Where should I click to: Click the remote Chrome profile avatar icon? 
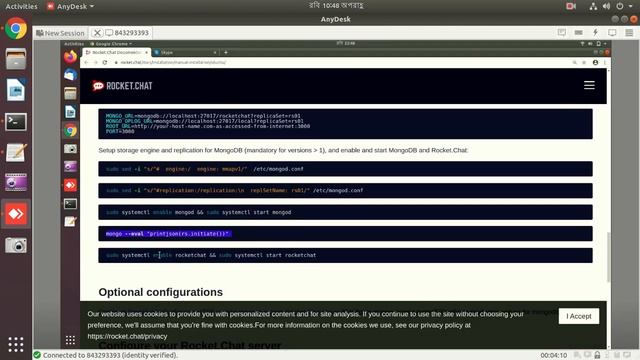tap(595, 62)
